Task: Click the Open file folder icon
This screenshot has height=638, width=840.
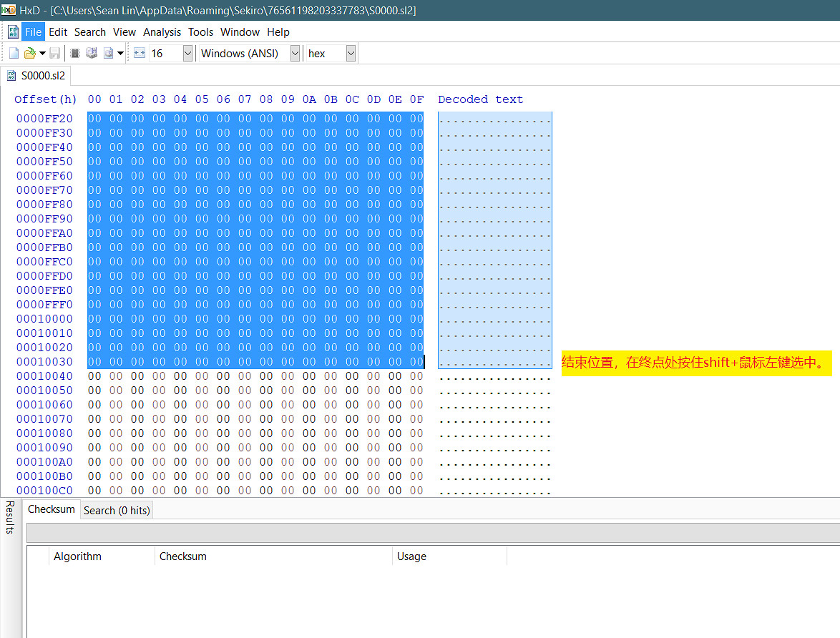Action: coord(29,53)
